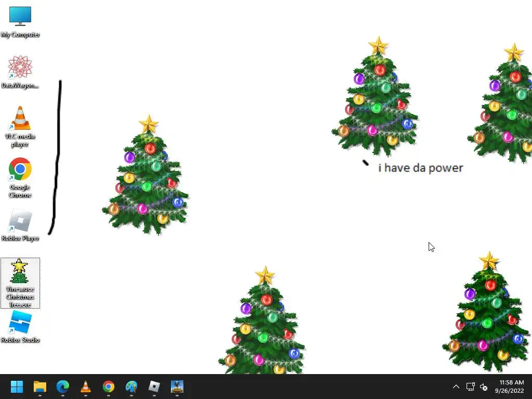Click the Christmas tree above the system tray
Image resolution: width=532 pixels, height=399 pixels.
486,312
